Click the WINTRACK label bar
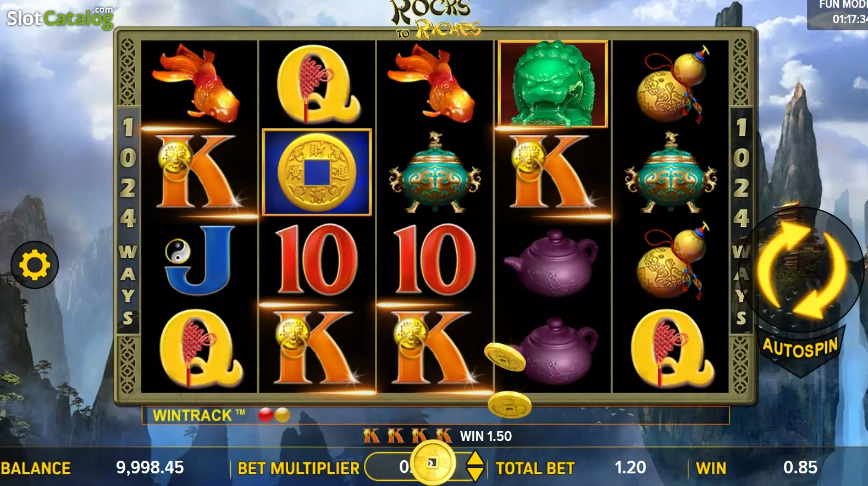 (x=435, y=415)
